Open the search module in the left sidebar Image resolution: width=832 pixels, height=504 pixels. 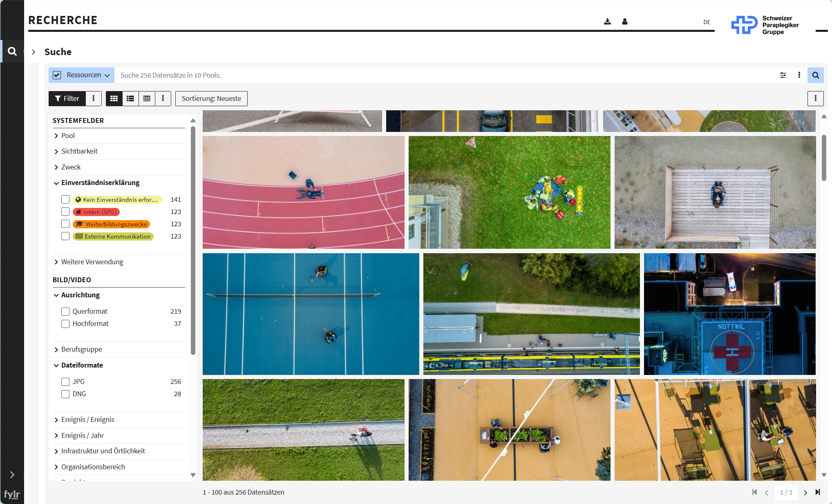point(12,51)
